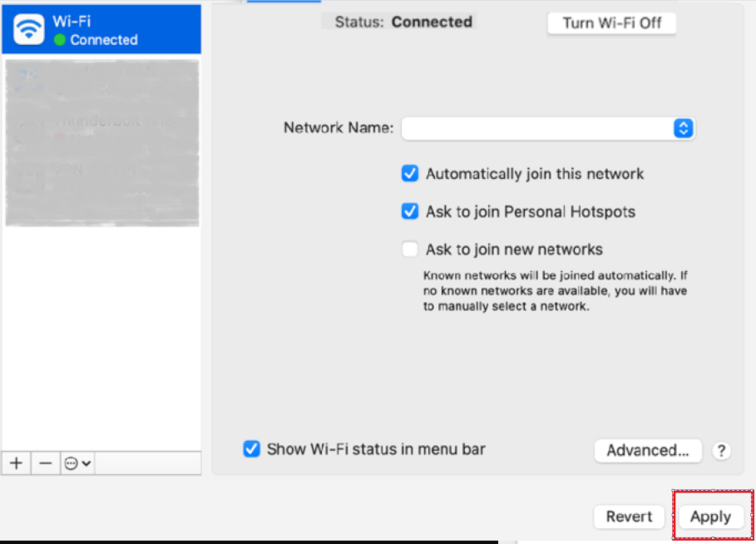Toggle Show Wi-Fi status in menu bar
The image size is (756, 544).
251,449
